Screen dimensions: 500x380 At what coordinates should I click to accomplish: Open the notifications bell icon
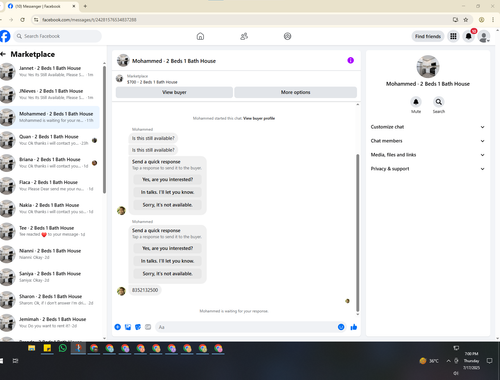point(468,36)
